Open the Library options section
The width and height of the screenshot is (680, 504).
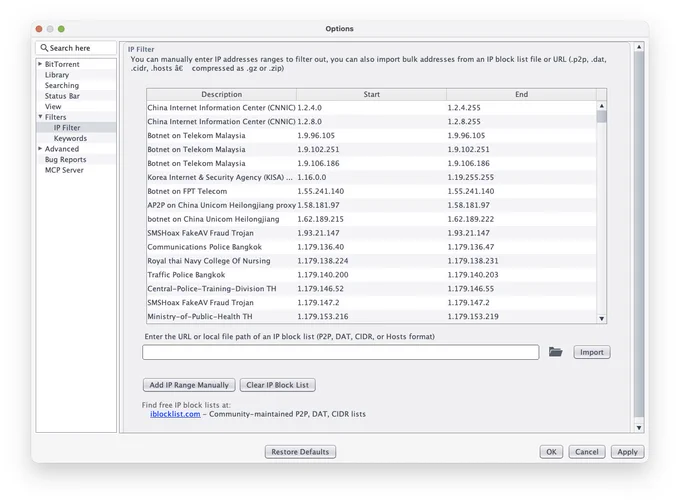pyautogui.click(x=57, y=75)
